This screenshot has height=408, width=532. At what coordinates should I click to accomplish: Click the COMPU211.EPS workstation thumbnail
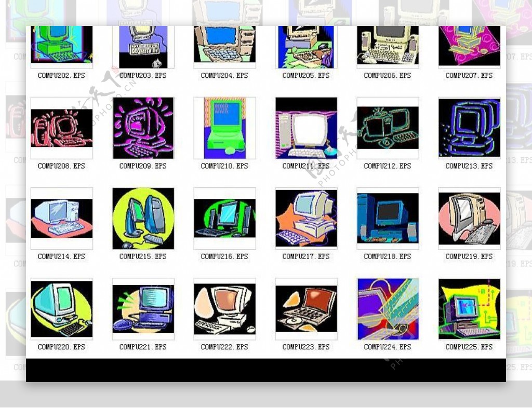pyautogui.click(x=306, y=128)
